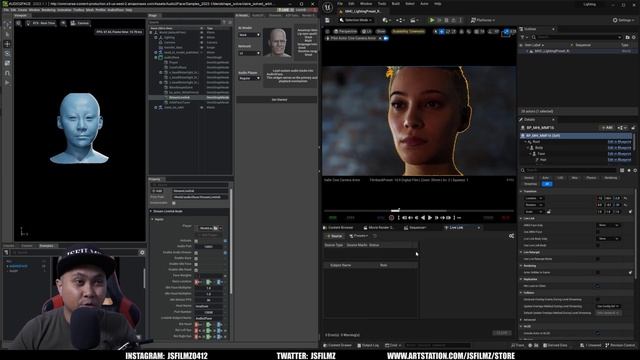Open the File menu in Audio2Face
Viewport: 640px width, 360px height.
pyautogui.click(x=6, y=10)
